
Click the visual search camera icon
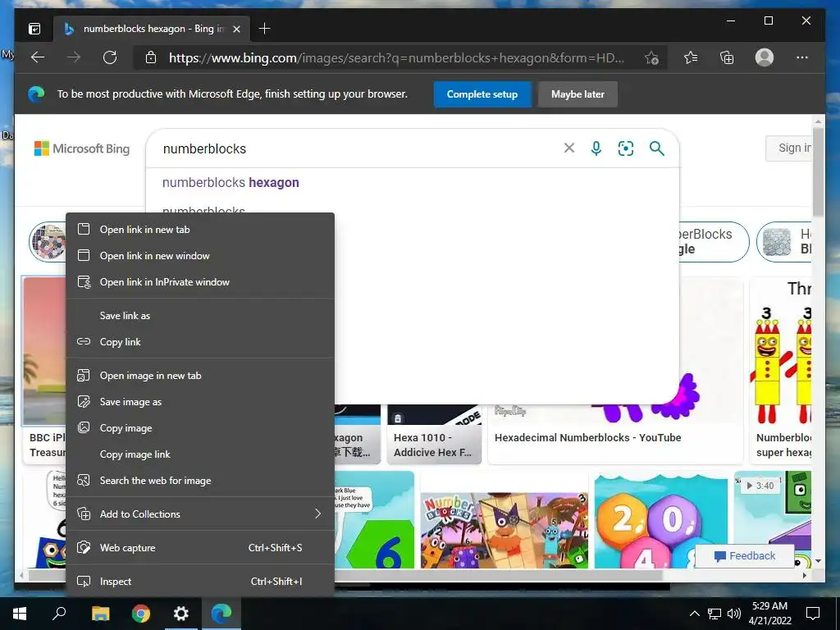[626, 148]
